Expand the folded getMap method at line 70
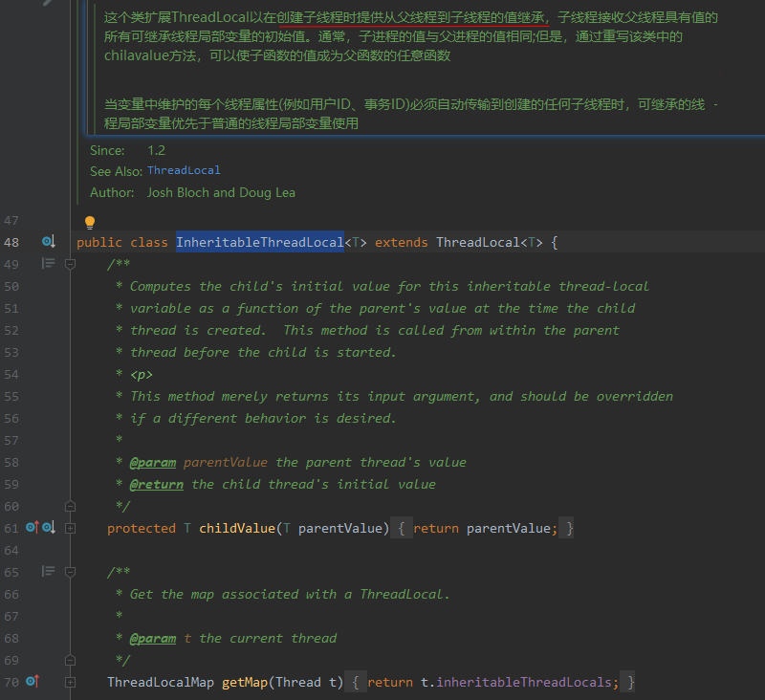Viewport: 765px width, 700px height. coord(70,683)
